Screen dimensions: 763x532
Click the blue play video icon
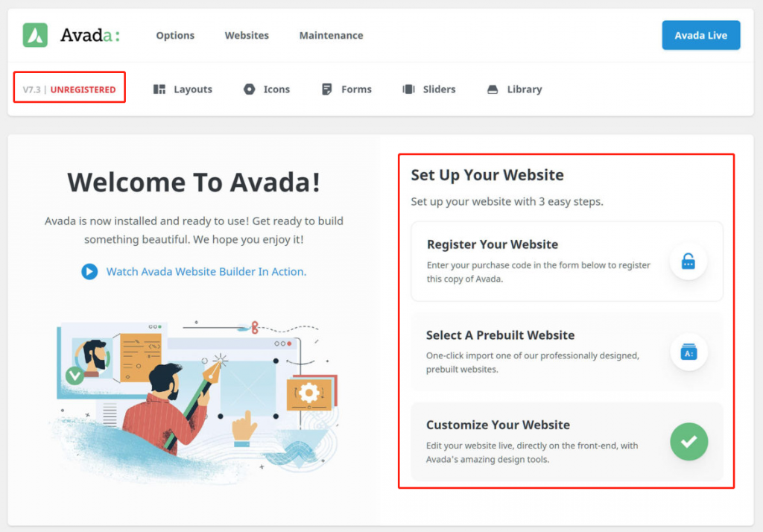point(89,272)
